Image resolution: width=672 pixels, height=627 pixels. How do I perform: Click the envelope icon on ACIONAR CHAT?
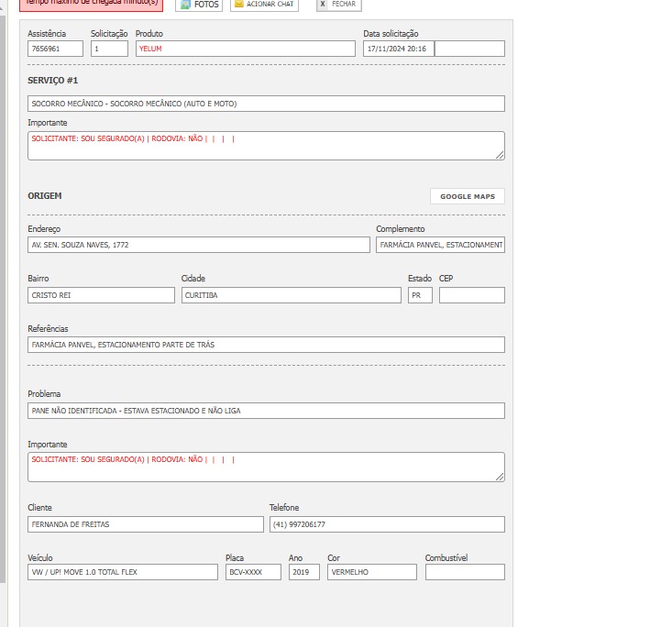tap(238, 4)
